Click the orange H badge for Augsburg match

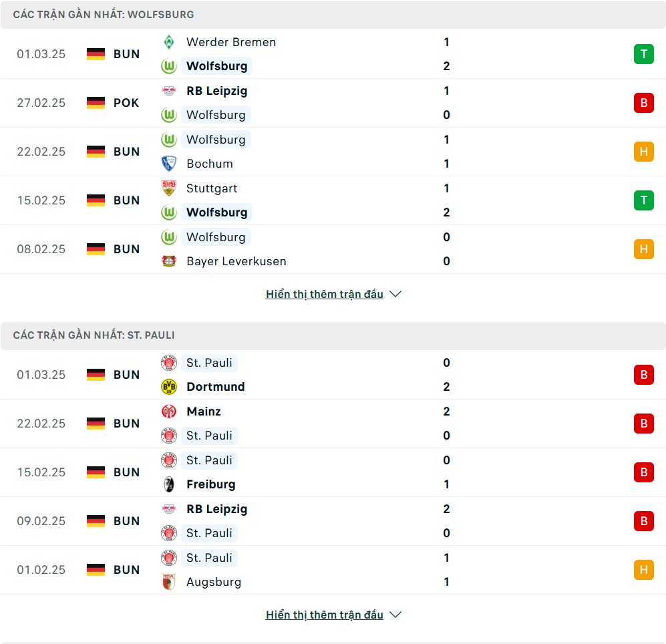coord(643,570)
